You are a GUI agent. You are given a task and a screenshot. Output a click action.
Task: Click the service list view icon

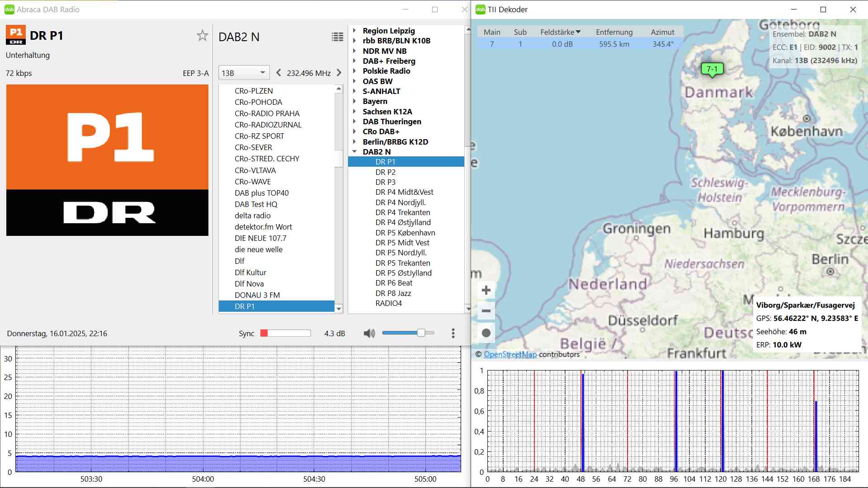(x=337, y=37)
